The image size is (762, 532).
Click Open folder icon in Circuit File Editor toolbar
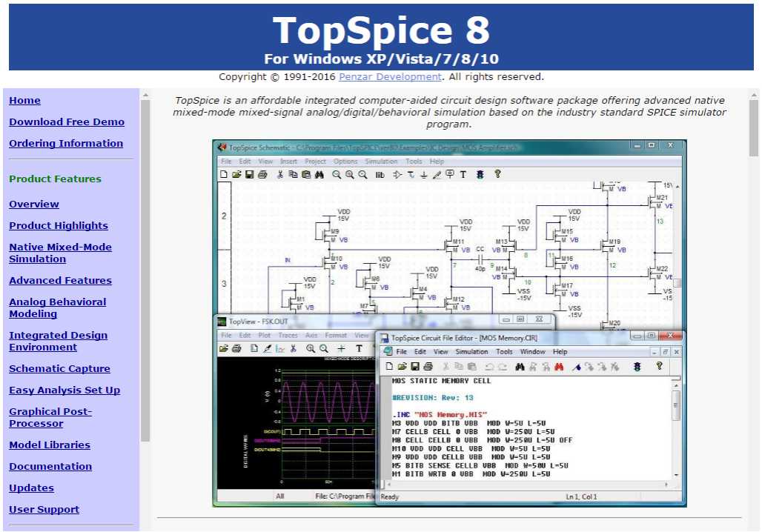pos(402,366)
